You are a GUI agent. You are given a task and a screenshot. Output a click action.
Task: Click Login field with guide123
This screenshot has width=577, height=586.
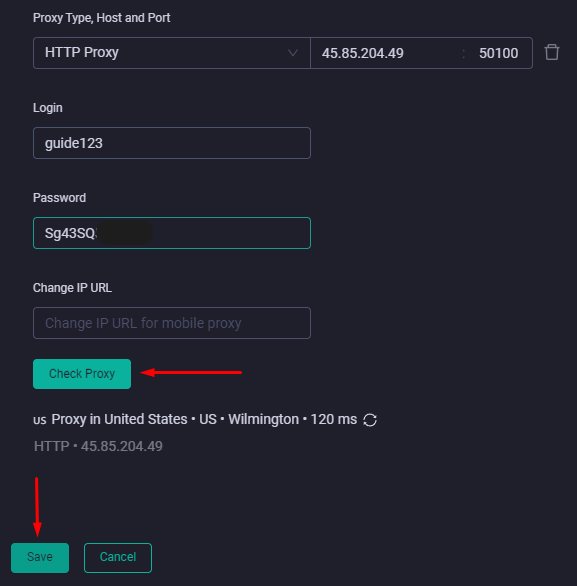pos(172,143)
